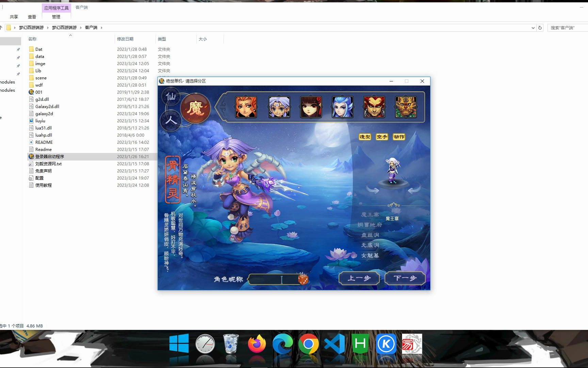
Task: Click the Explorer search box
Action: 568,28
